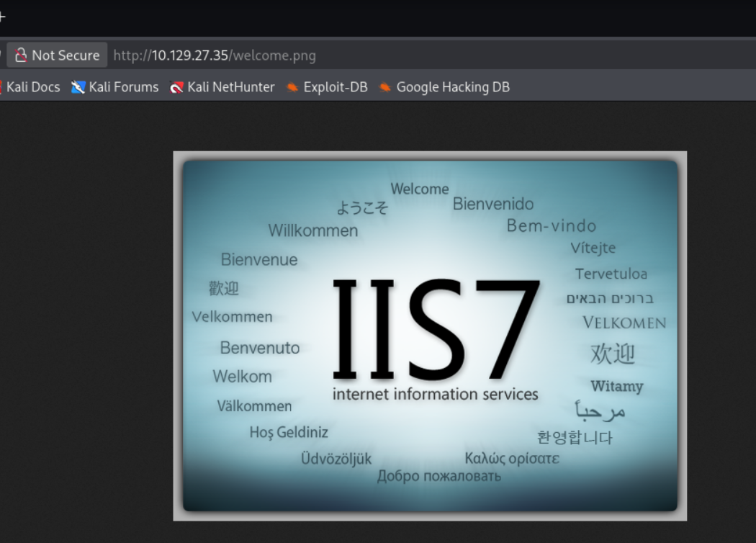Open the Kali Forums bookmark label
756x543 pixels.
pos(124,87)
